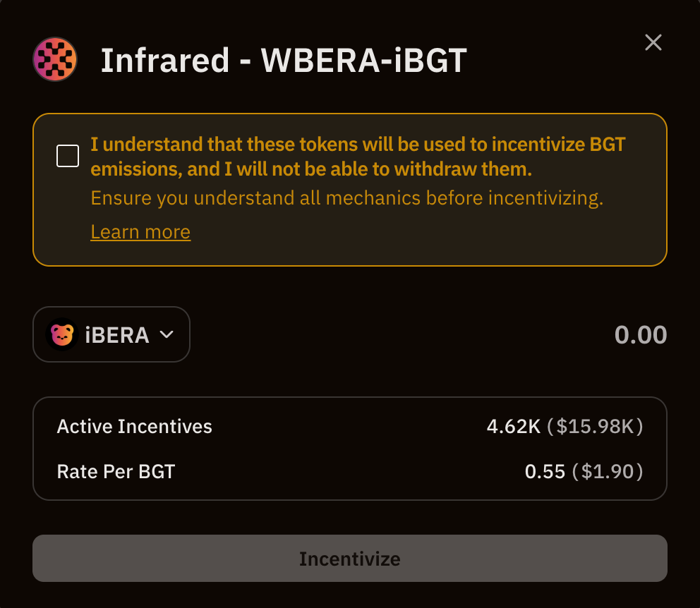The height and width of the screenshot is (608, 700).
Task: Click the bold 'I understand that these tokens' label
Action: (358, 157)
